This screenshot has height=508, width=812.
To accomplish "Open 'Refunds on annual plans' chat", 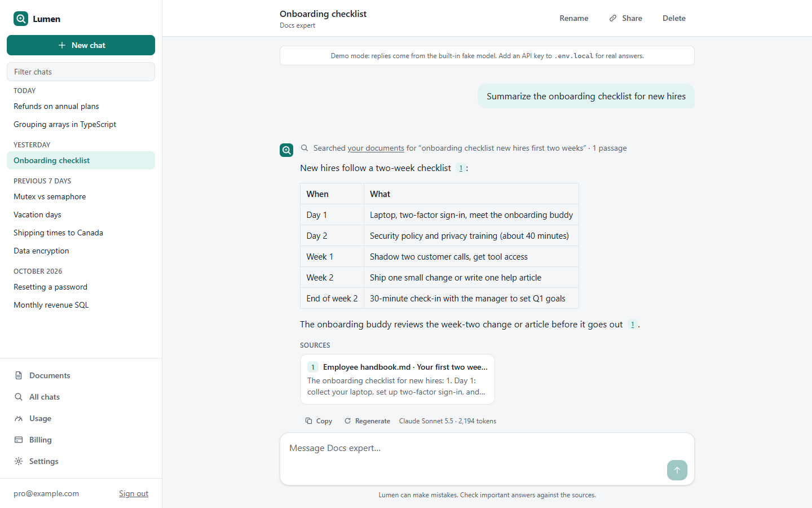I will click(81, 106).
